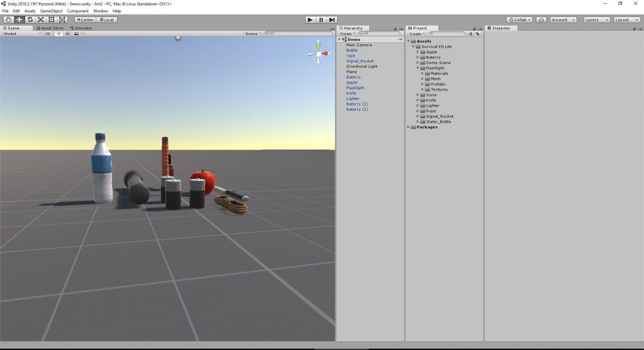Screen dimensions: 644x350
Task: Open the Component menu
Action: 77,11
